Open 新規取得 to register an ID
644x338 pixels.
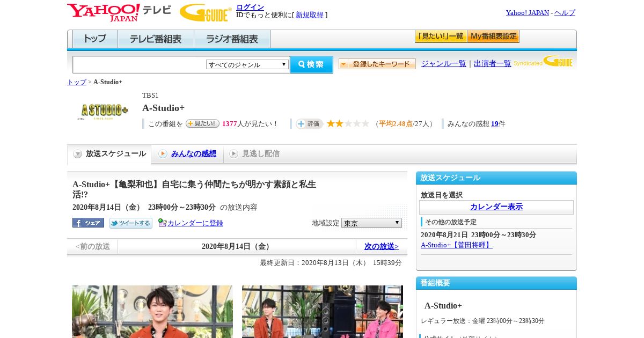point(310,15)
